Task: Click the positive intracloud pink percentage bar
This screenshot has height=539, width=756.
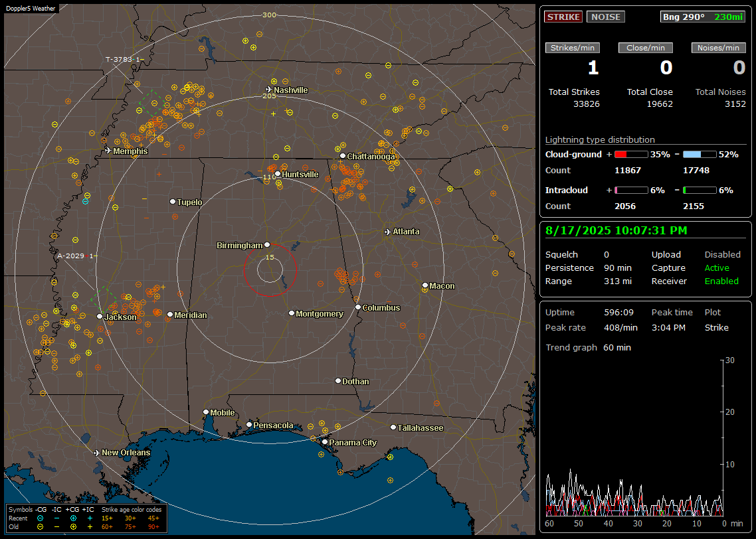Action: 631,191
